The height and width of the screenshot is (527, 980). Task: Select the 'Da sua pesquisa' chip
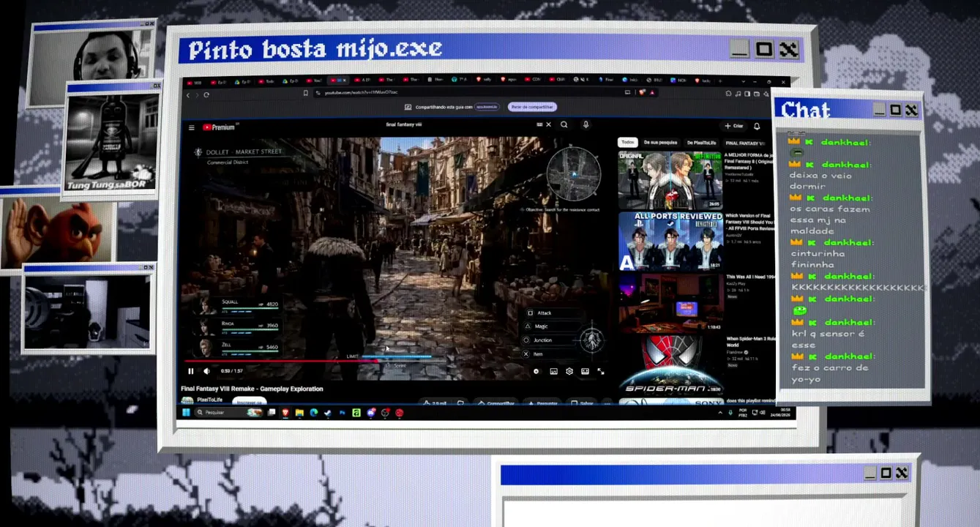[x=660, y=143]
